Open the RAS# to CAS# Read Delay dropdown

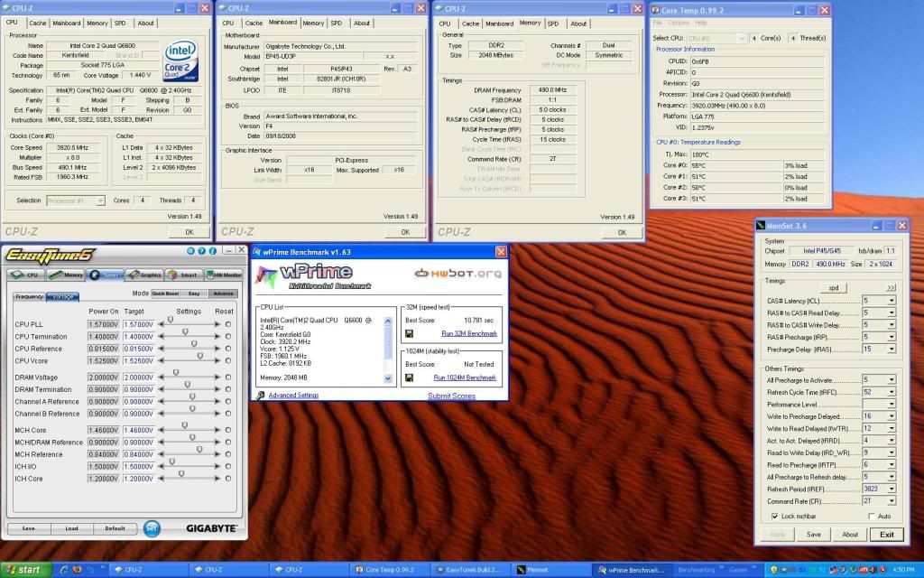pos(891,312)
